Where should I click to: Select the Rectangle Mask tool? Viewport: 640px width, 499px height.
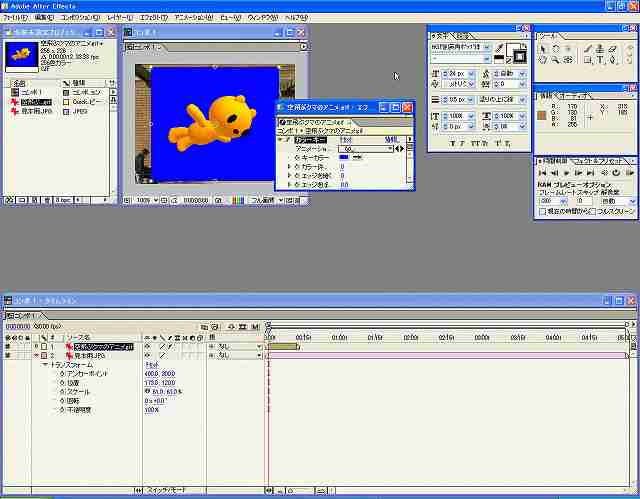(587, 60)
